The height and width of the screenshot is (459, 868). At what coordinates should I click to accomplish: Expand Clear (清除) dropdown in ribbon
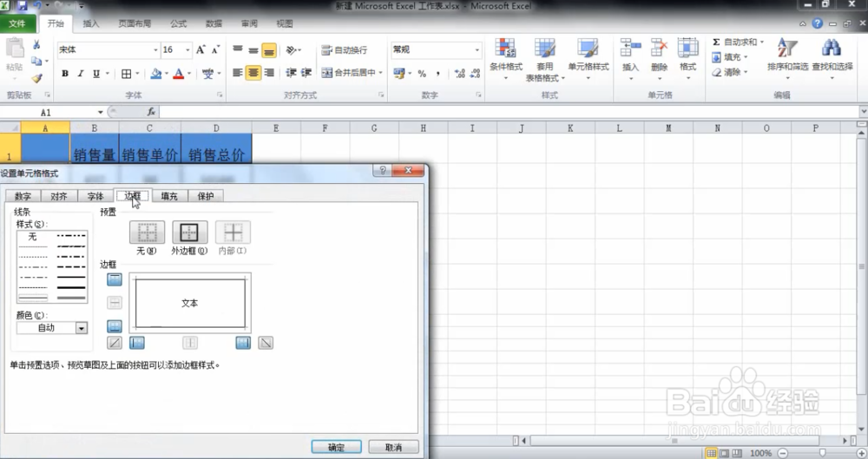(x=746, y=72)
